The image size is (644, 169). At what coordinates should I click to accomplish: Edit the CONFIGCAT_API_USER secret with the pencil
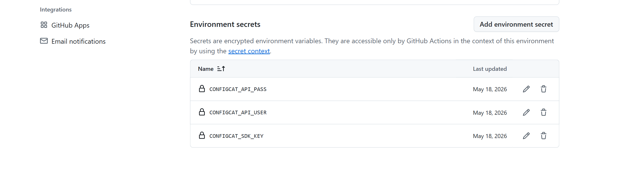click(x=526, y=112)
